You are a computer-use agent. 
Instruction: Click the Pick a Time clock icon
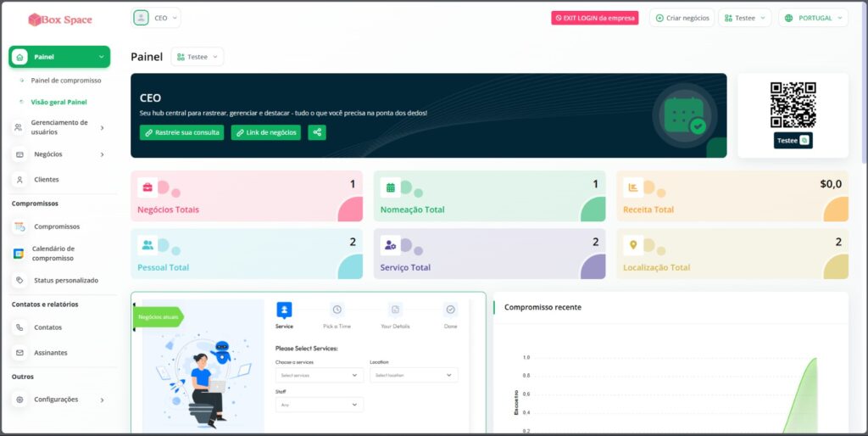[x=337, y=310]
